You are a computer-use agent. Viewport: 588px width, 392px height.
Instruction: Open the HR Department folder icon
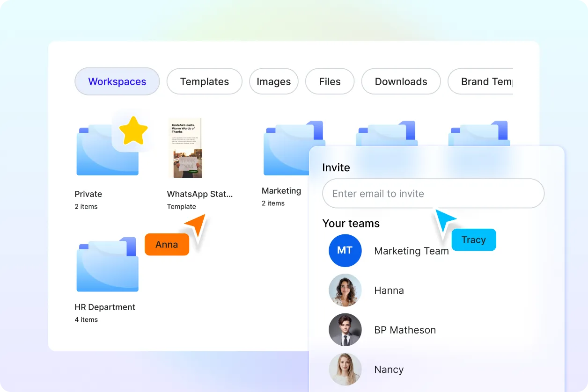point(107,264)
